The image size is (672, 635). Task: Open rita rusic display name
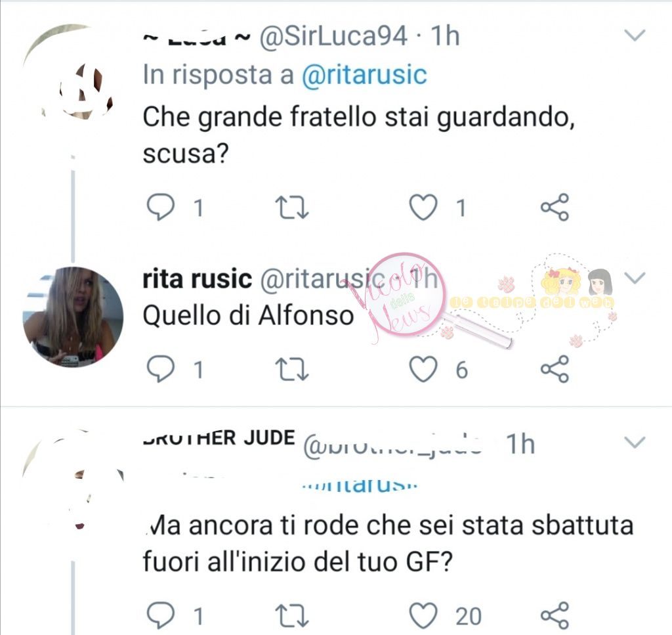click(x=197, y=279)
